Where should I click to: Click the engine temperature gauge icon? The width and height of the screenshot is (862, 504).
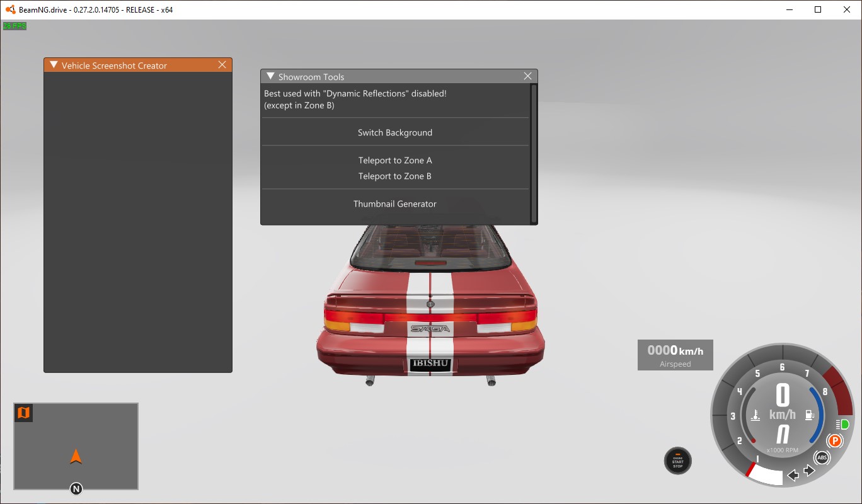[x=756, y=415]
